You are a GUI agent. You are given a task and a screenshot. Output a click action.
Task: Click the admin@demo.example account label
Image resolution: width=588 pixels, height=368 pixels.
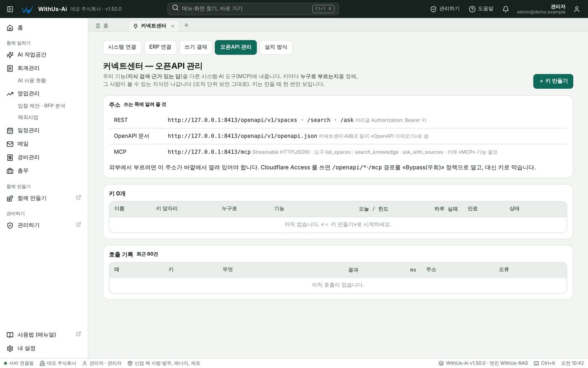tap(541, 12)
